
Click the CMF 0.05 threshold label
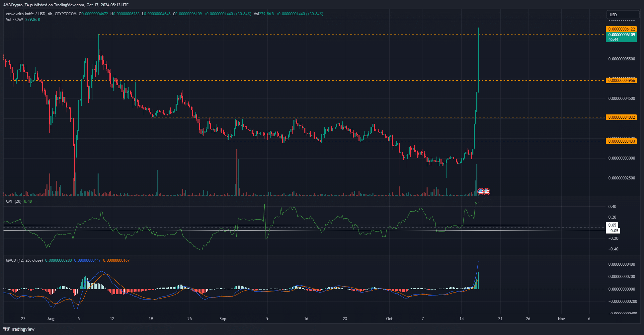[612, 225]
